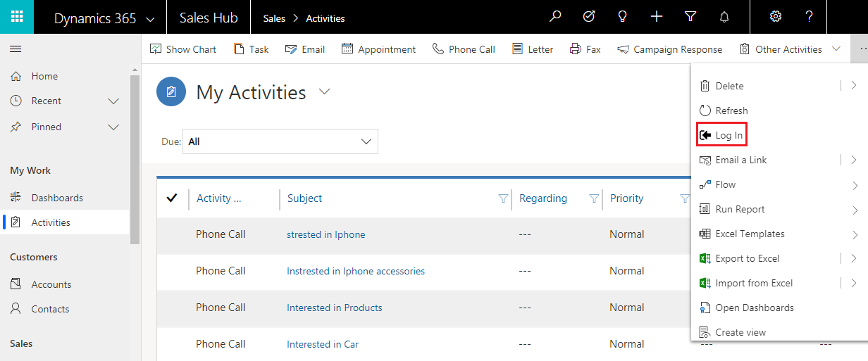Expand the Delete submenu arrow

click(854, 85)
